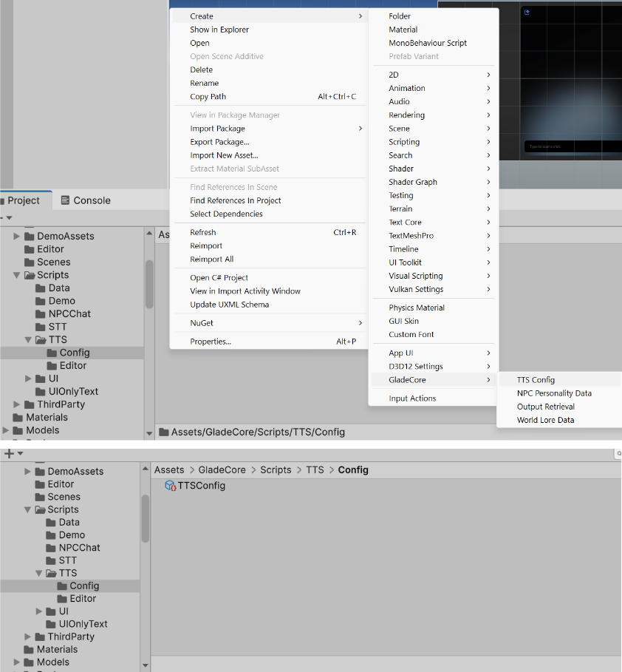Click the Data folder icon

click(39, 288)
